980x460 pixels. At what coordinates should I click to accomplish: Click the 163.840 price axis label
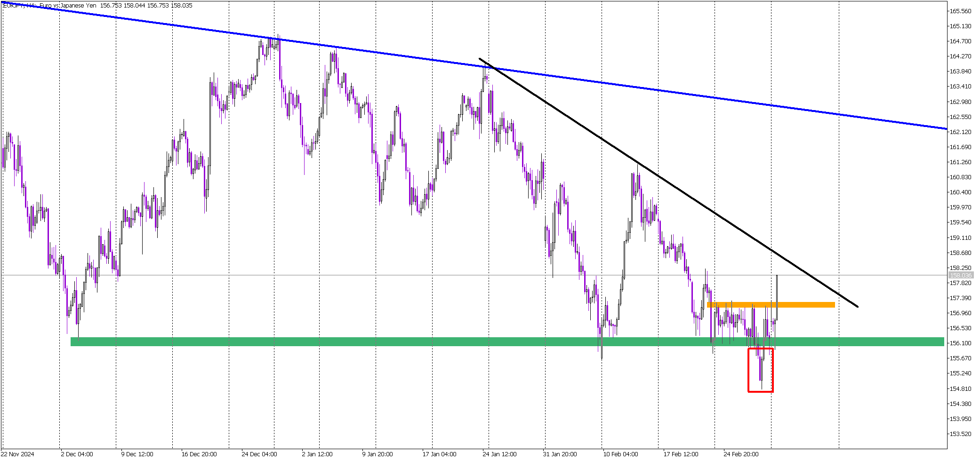click(x=960, y=71)
